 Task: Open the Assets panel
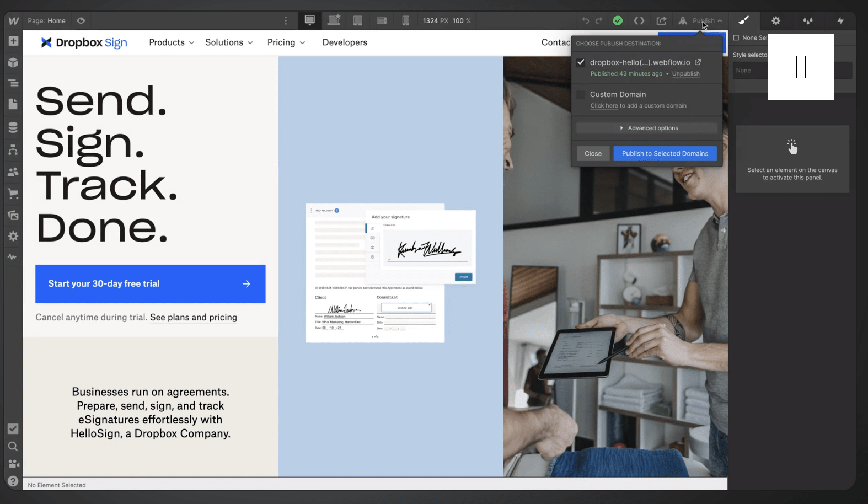tap(13, 215)
